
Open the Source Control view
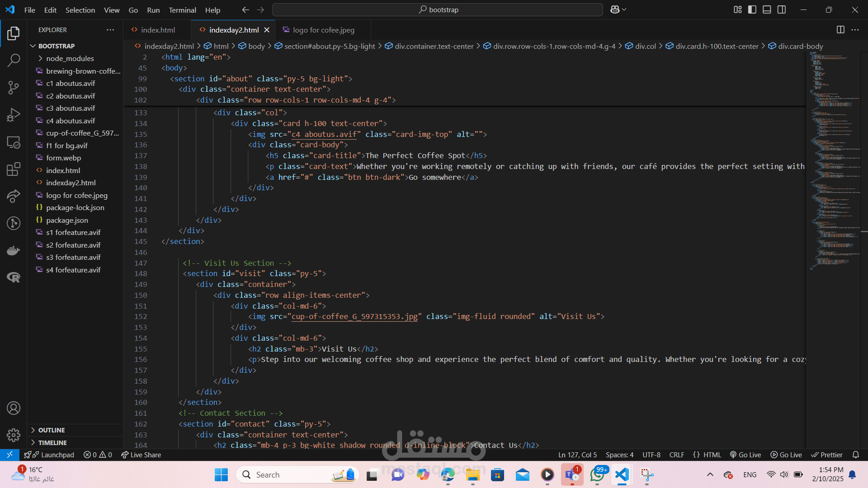pos(14,87)
